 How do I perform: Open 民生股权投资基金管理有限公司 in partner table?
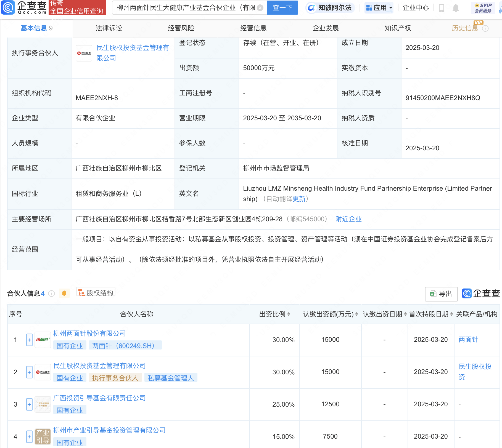(x=99, y=366)
